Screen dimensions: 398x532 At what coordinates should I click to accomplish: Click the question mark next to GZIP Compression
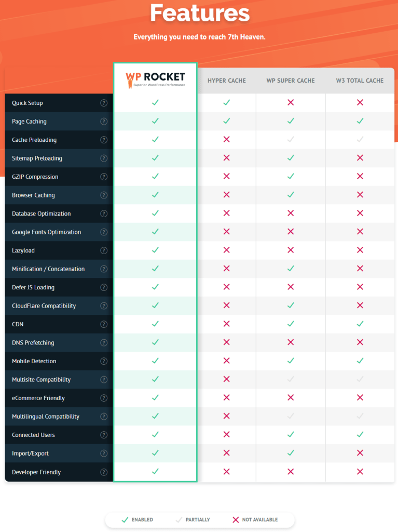(104, 177)
